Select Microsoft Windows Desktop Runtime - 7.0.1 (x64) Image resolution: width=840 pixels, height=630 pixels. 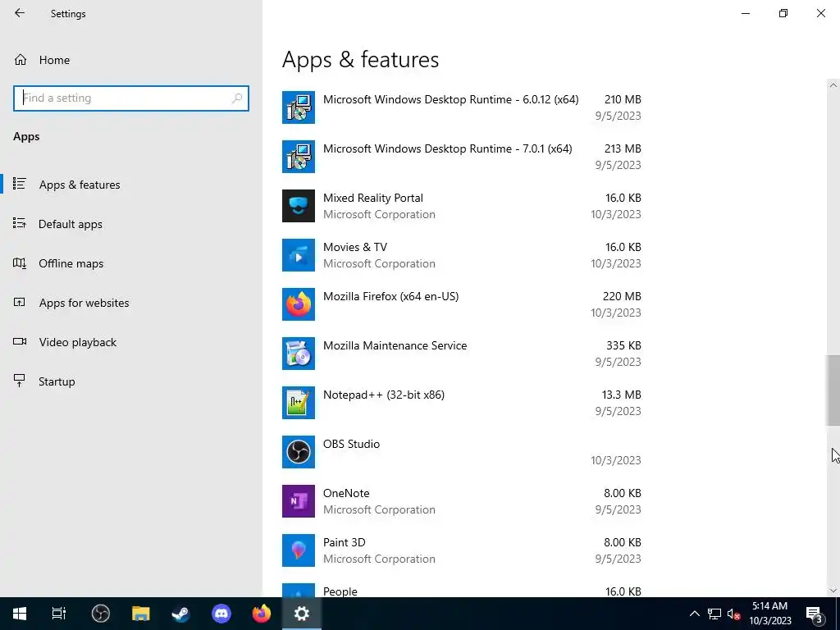447,149
